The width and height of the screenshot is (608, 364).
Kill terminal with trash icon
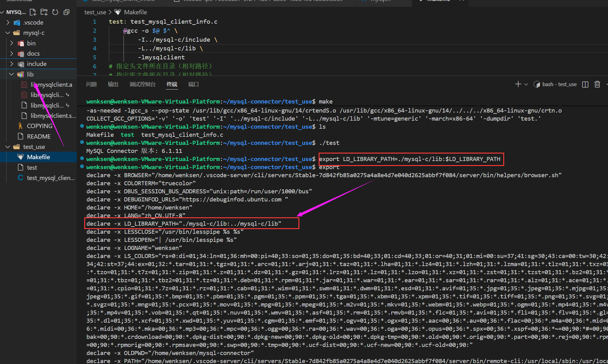tap(597, 84)
